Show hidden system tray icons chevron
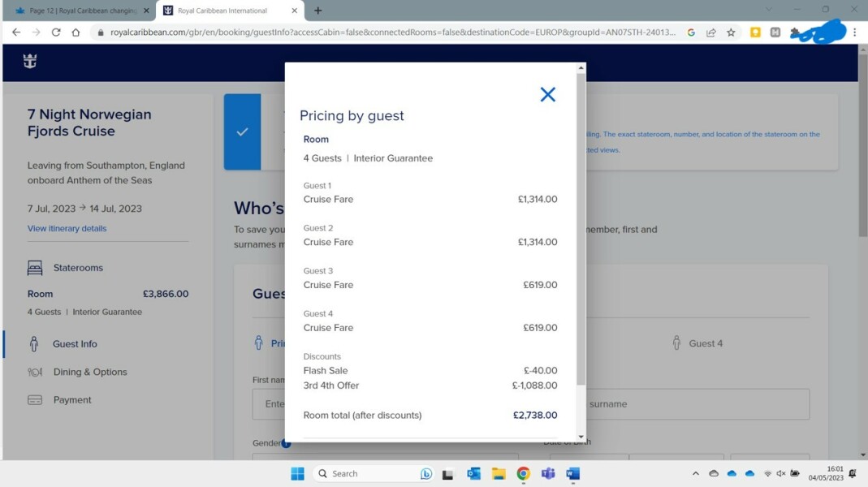 [x=695, y=474]
